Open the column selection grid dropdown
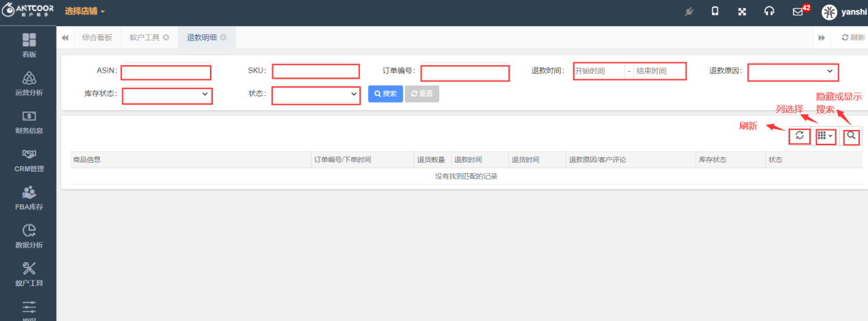 coord(826,136)
